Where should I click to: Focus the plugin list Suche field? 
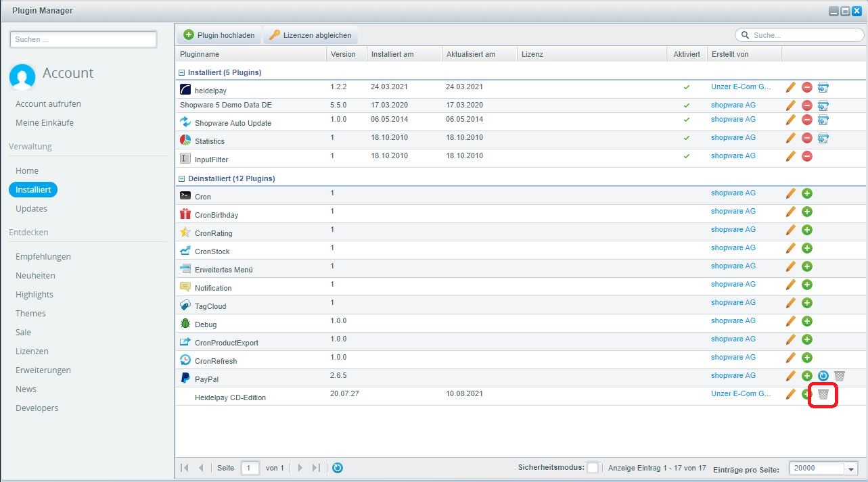(x=799, y=35)
